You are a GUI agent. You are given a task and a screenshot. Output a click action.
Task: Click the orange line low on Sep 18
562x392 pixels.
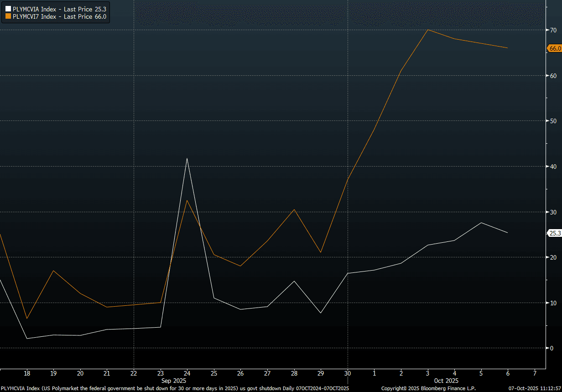tap(27, 318)
